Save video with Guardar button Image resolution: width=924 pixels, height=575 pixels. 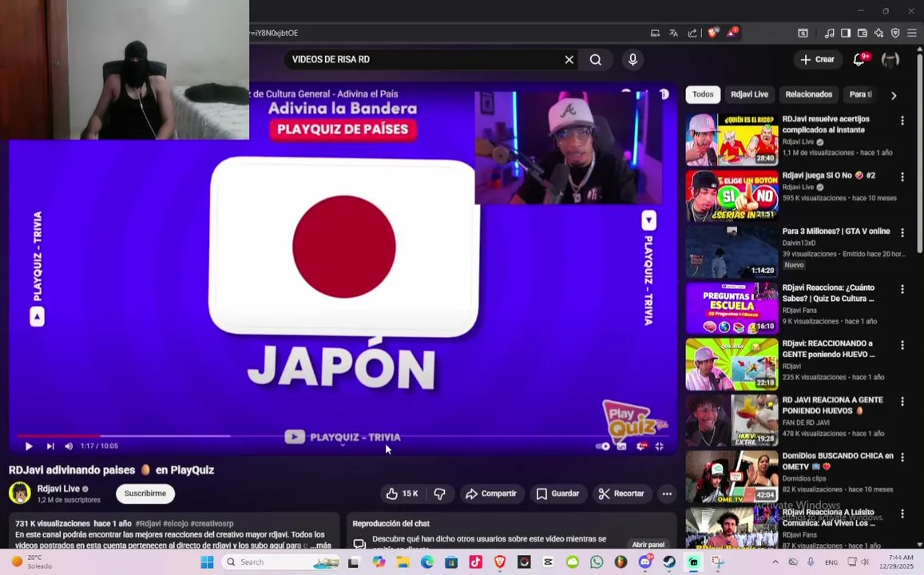(x=557, y=494)
